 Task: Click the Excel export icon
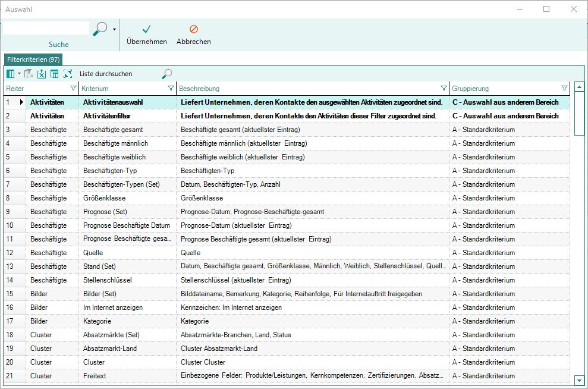pyautogui.click(x=41, y=74)
